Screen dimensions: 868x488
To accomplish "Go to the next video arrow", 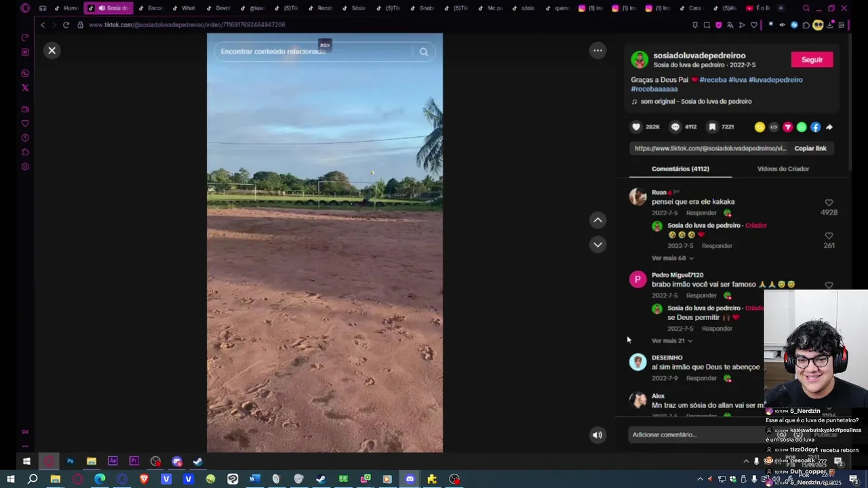I will click(x=597, y=245).
